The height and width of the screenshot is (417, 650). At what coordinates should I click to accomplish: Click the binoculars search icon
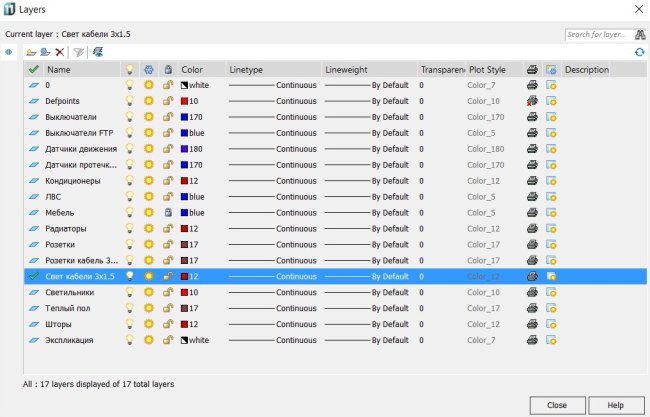[640, 34]
